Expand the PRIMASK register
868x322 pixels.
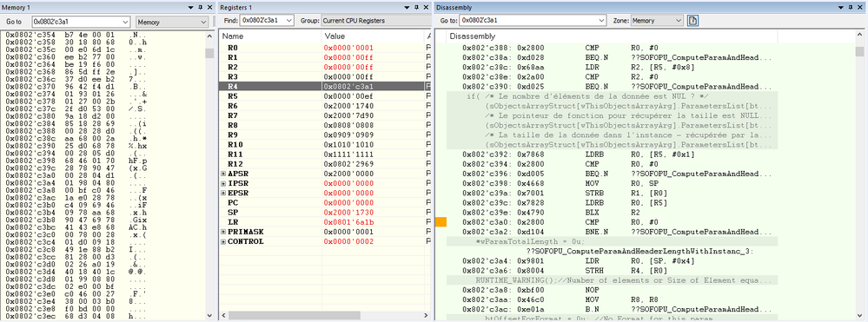[x=223, y=232]
